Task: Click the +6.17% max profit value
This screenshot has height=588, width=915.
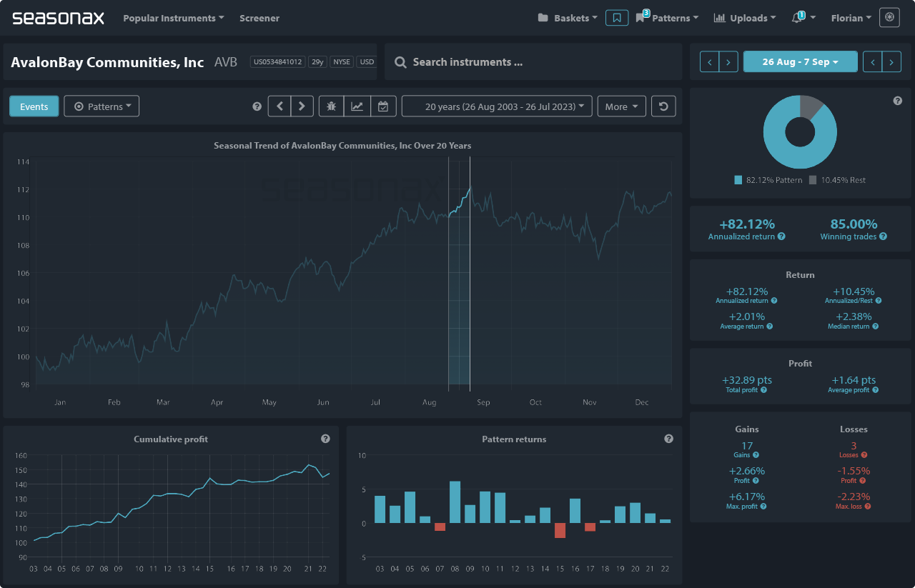Action: [x=747, y=497]
